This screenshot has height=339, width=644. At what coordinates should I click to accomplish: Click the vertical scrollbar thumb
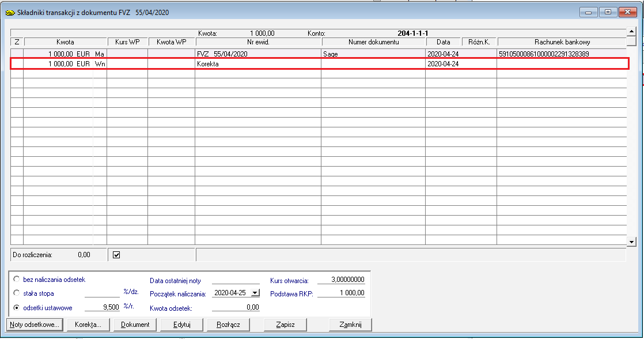(x=632, y=41)
